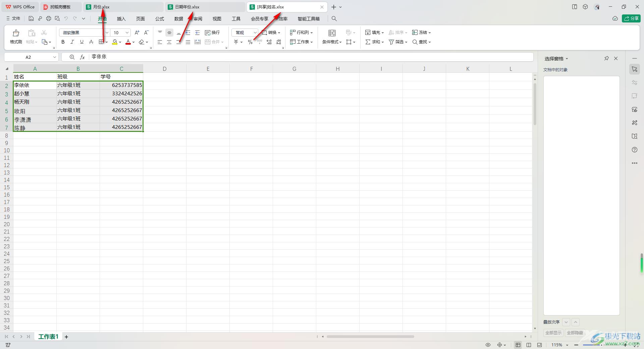Decrease font size with A- icon
644x349 pixels.
click(x=146, y=33)
